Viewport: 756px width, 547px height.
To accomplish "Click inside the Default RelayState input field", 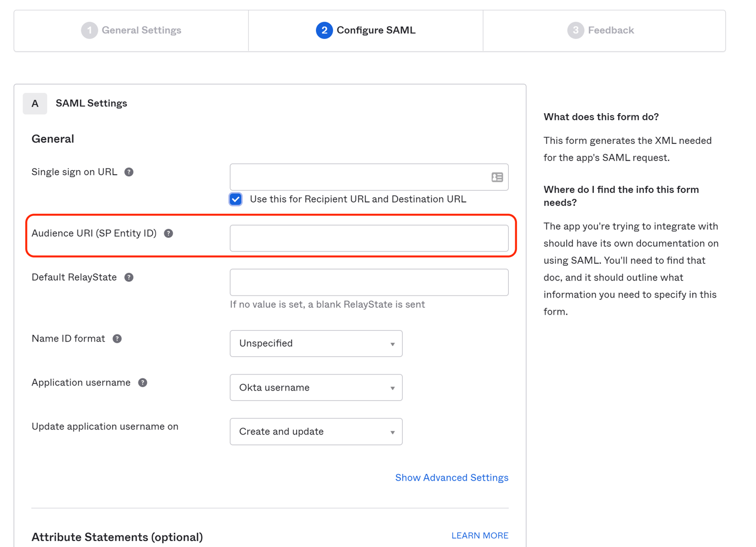I will tap(369, 282).
